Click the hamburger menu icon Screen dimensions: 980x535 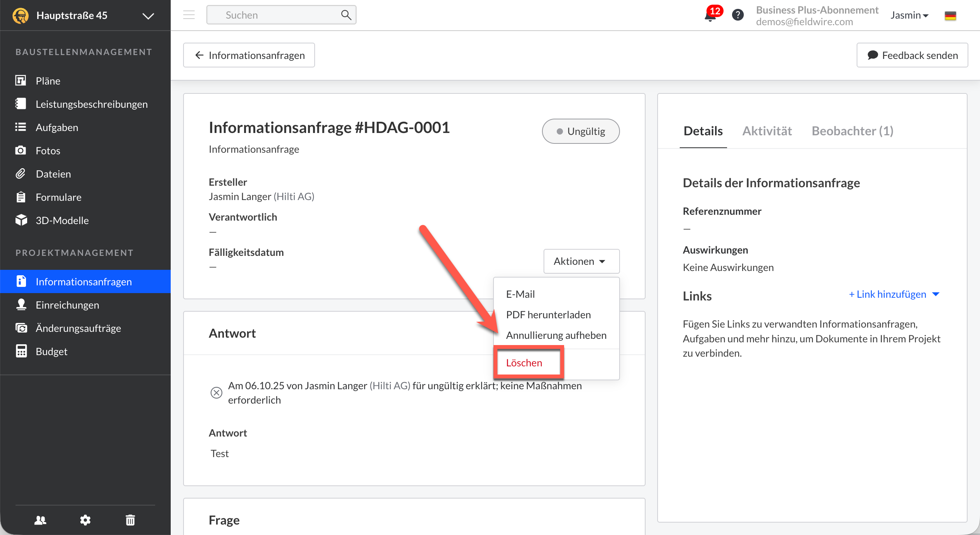point(189,15)
